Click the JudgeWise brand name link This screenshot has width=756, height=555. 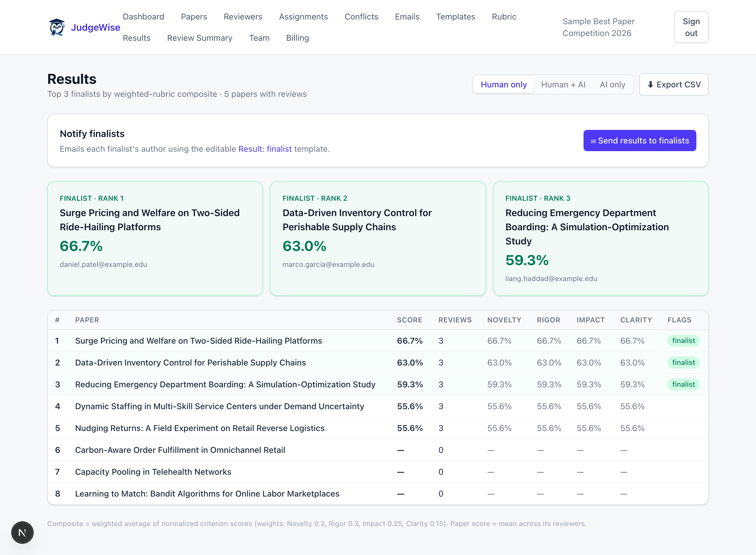[95, 27]
